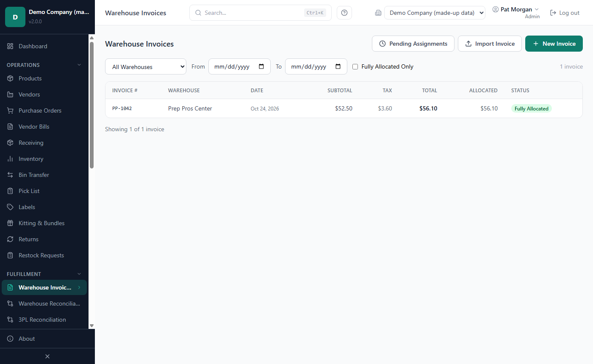Click the Import Invoice button
The width and height of the screenshot is (593, 364).
tap(490, 44)
